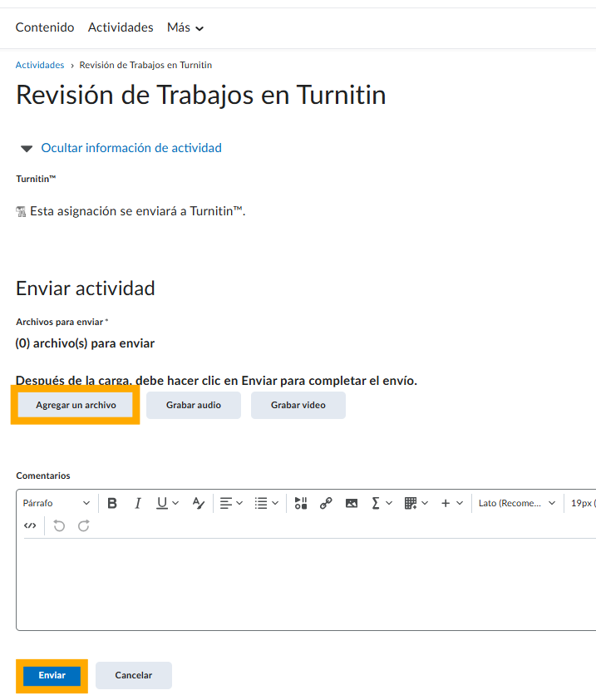This screenshot has width=596, height=700.
Task: Expand the plus menu arrow
Action: pyautogui.click(x=460, y=503)
